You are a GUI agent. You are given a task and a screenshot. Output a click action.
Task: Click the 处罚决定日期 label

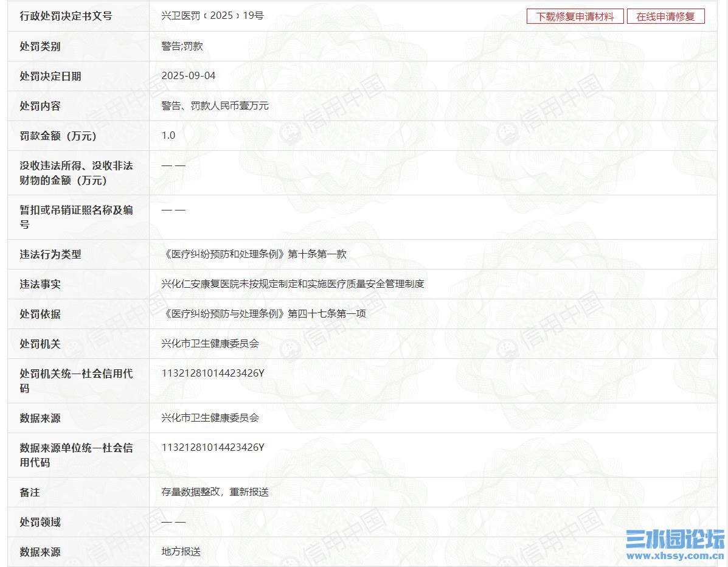[x=50, y=76]
